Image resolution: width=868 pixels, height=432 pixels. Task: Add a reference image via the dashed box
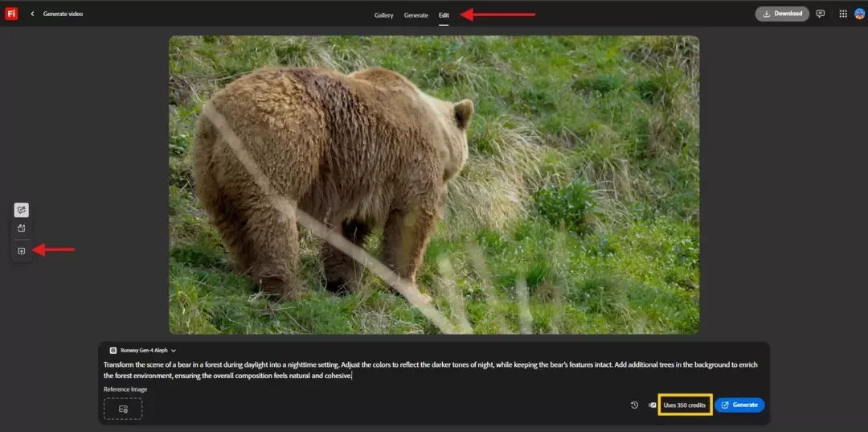point(123,409)
